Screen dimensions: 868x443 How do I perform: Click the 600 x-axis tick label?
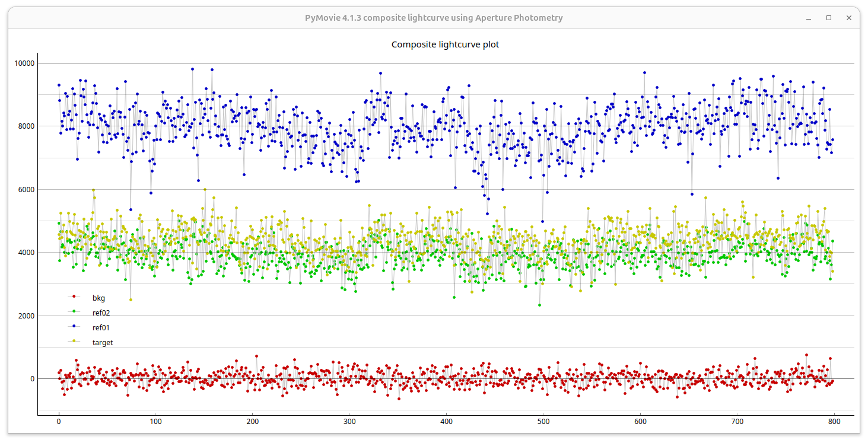coord(640,422)
